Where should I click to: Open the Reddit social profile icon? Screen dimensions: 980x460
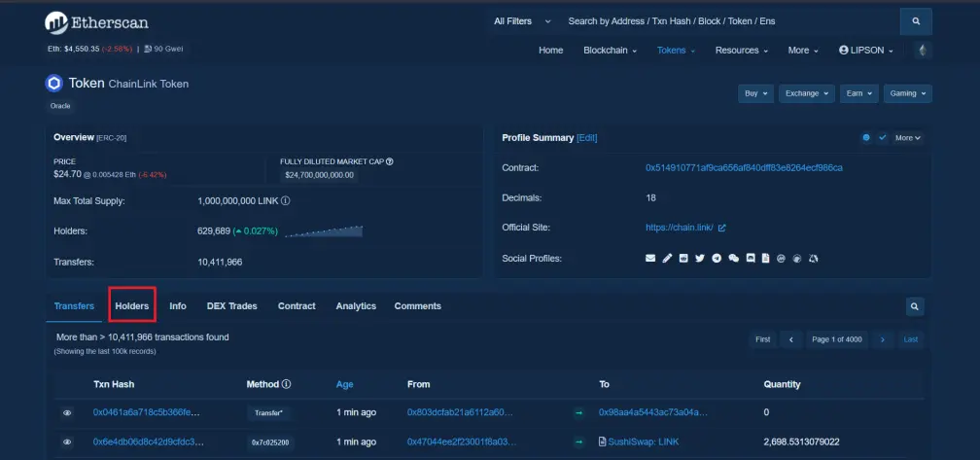683,258
